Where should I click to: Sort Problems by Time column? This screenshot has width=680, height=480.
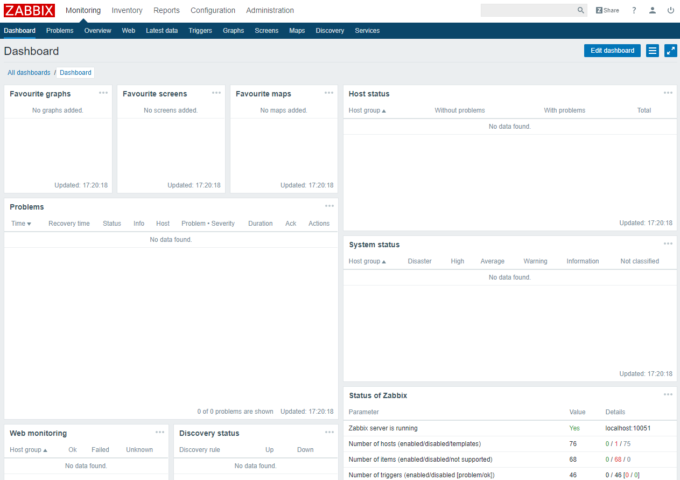[21, 224]
